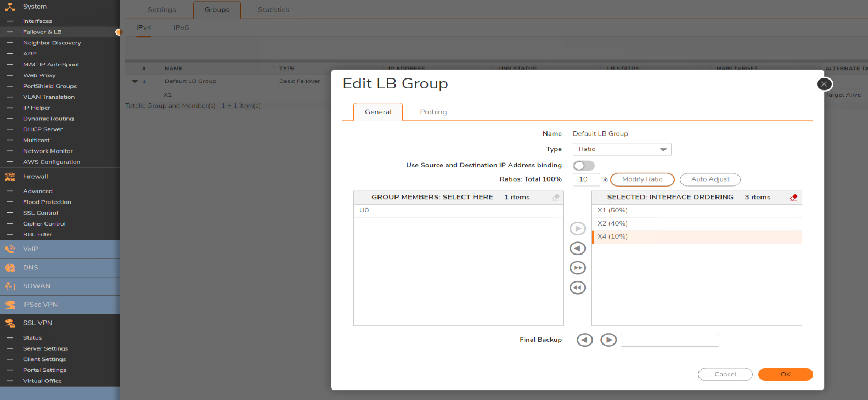The height and width of the screenshot is (400, 868).
Task: Select the IPv6 sub-tab
Action: pyautogui.click(x=181, y=27)
